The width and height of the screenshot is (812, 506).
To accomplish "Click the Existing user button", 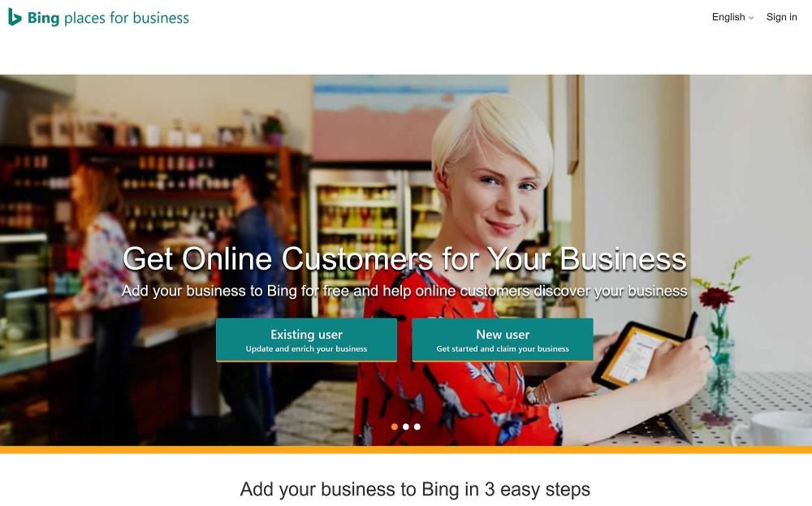I will pos(307,339).
